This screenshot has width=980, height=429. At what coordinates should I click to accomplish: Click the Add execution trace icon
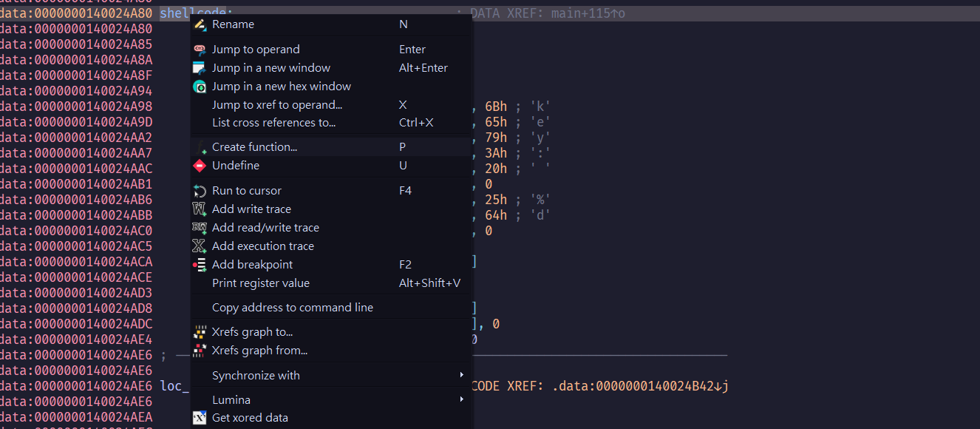200,246
